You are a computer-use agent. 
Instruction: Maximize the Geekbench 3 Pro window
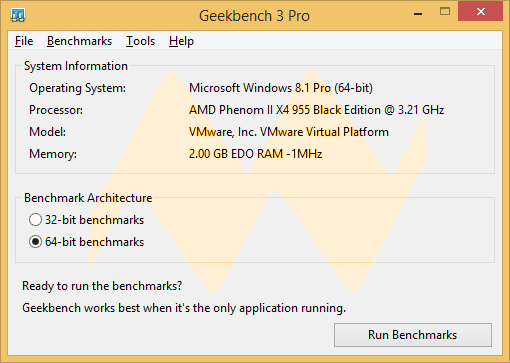click(445, 12)
